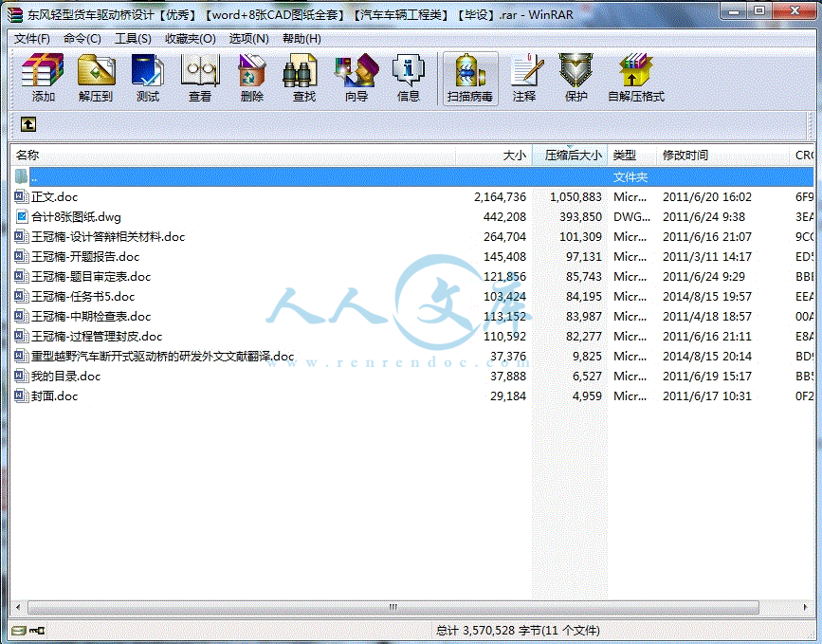Image resolution: width=822 pixels, height=644 pixels.
Task: Click the status text 总计 3,570,528 字节
Action: pyautogui.click(x=488, y=630)
